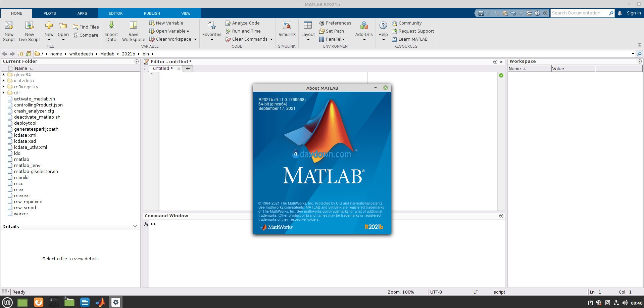
Task: Switch to the APPS tab
Action: tap(82, 13)
